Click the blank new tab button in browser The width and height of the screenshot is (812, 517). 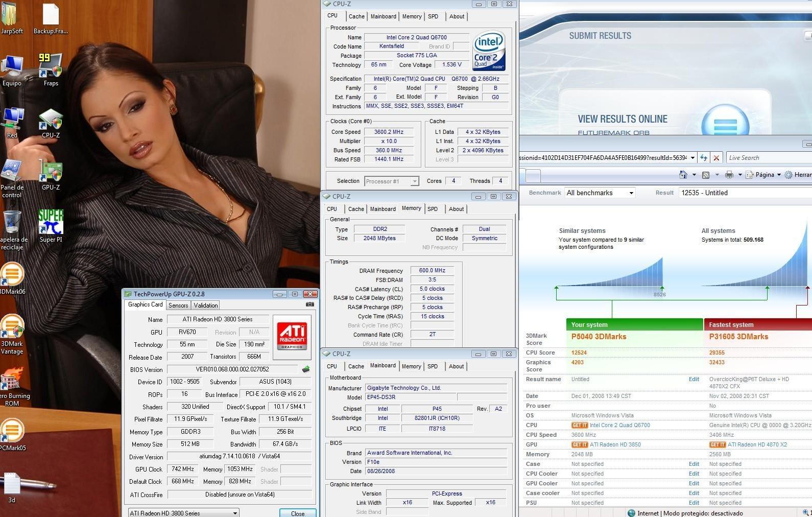[x=533, y=176]
